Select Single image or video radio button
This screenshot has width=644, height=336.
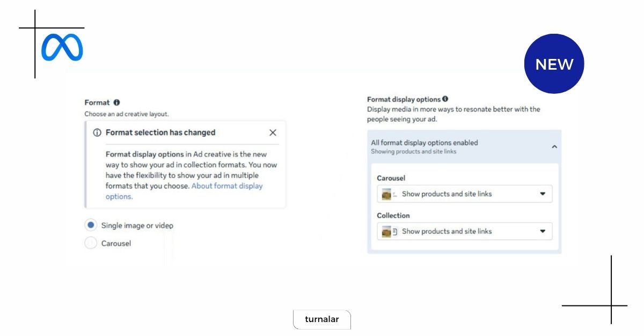(91, 226)
